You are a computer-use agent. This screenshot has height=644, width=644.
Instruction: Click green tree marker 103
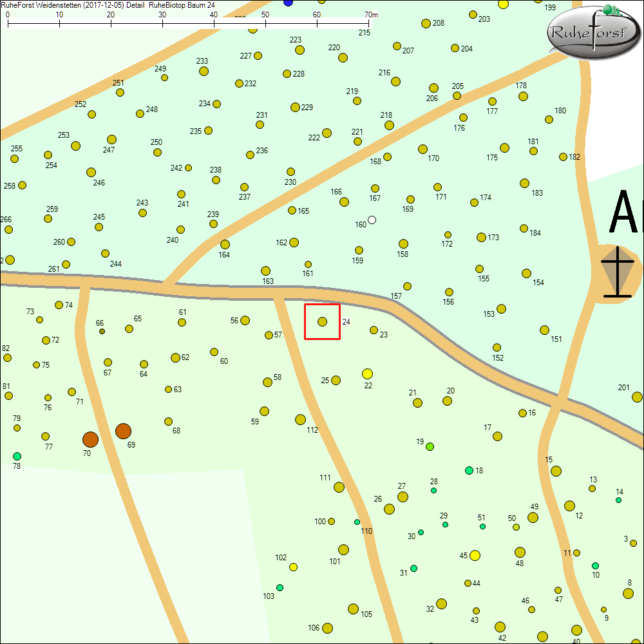[x=279, y=587]
